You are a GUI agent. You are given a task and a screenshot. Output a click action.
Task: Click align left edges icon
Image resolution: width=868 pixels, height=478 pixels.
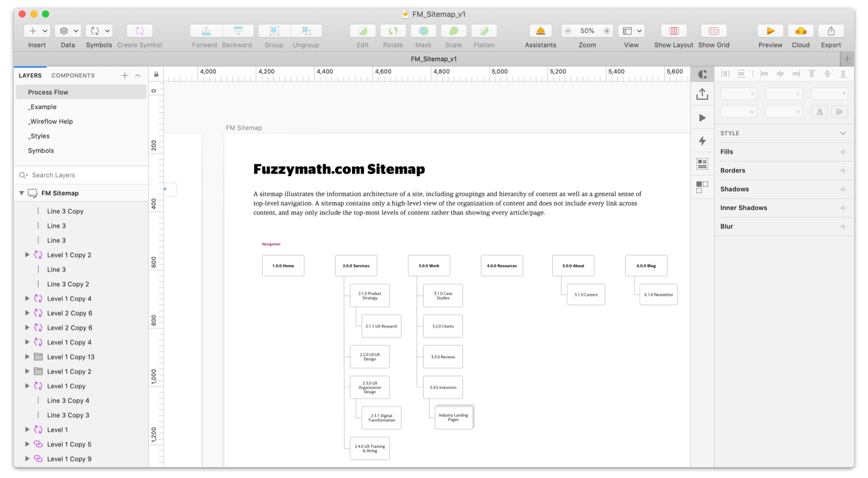pyautogui.click(x=764, y=74)
